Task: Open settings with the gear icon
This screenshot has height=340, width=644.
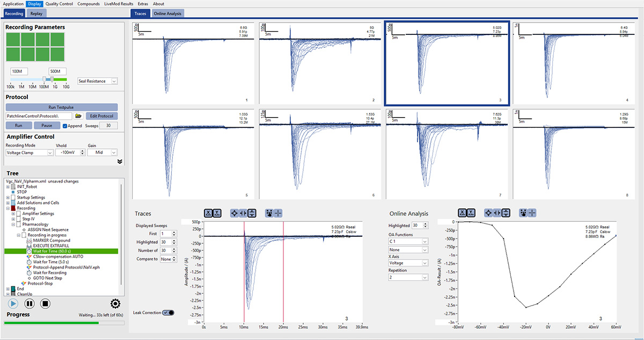Action: 115,303
